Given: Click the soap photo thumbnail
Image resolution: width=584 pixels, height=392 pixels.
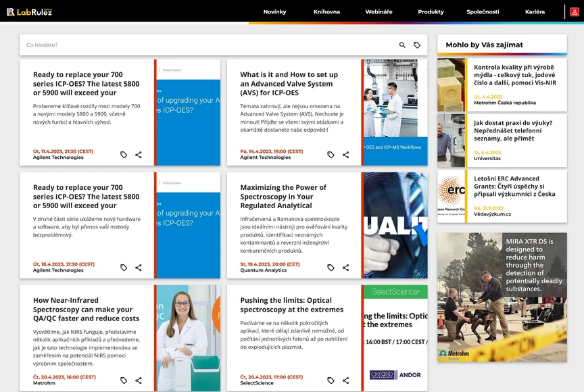Looking at the screenshot, I should tap(451, 85).
